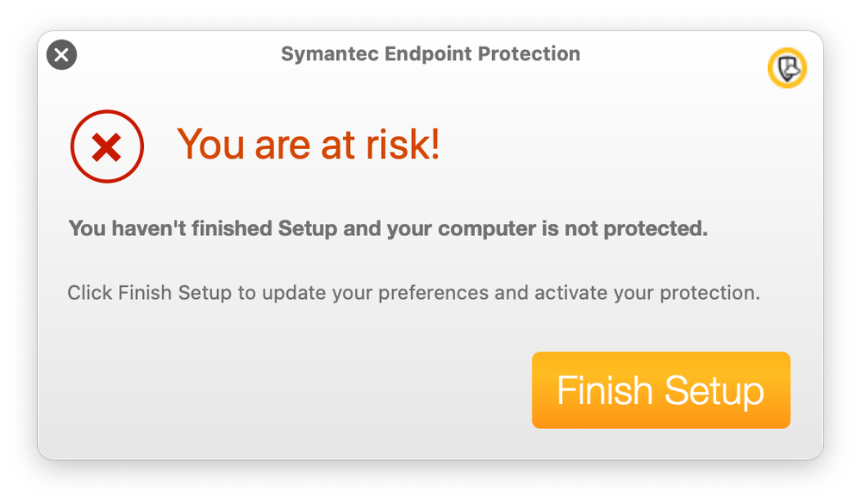Click the 'Click Finish Setup to update' instruction text
The height and width of the screenshot is (504, 861).
414,293
